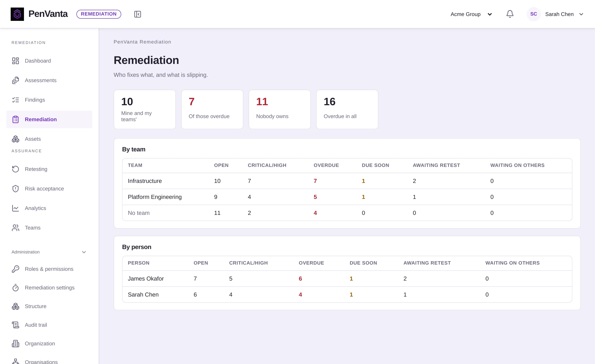Click the 'No team' row label

139,213
